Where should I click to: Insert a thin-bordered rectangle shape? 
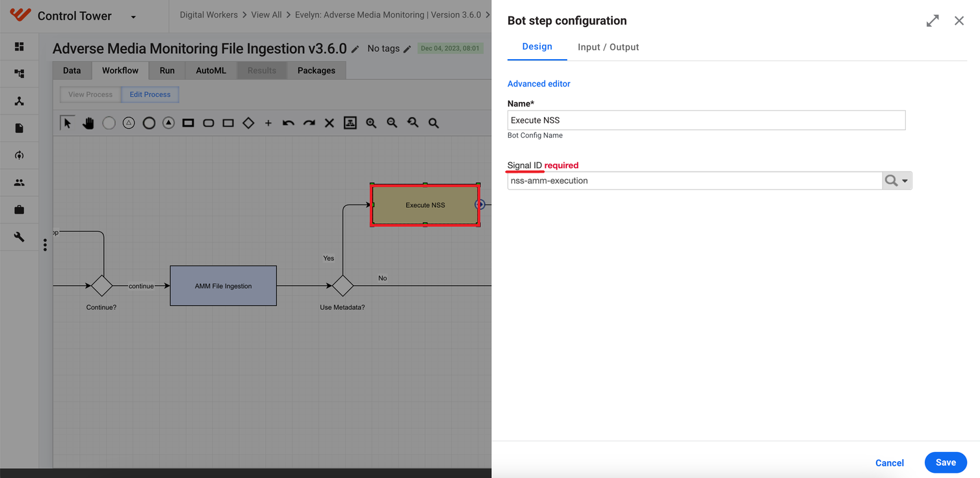click(228, 123)
